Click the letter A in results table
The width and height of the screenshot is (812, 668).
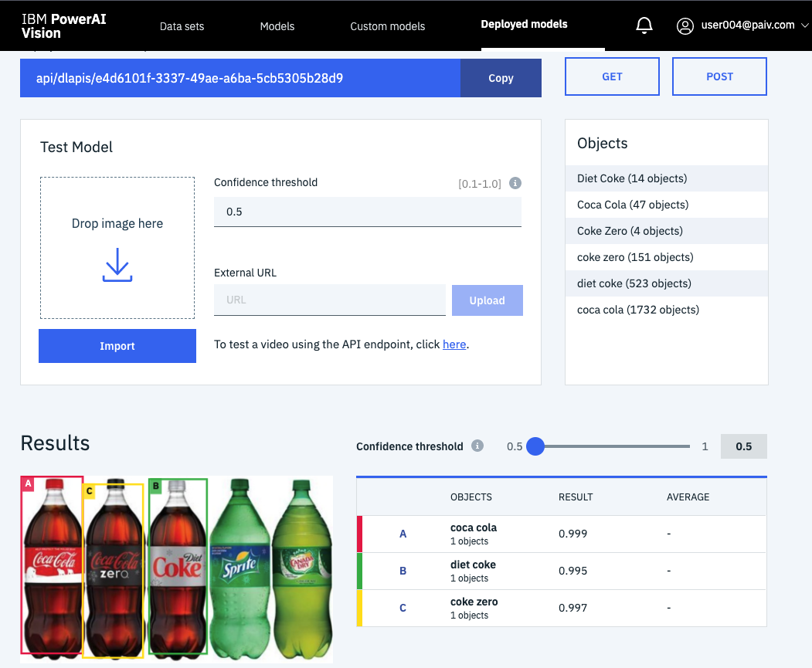(x=403, y=534)
